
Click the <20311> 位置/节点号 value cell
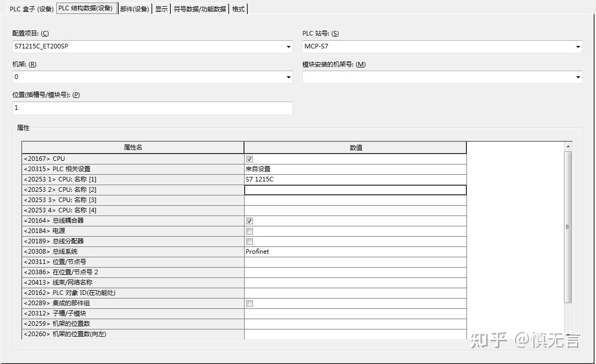(x=355, y=262)
